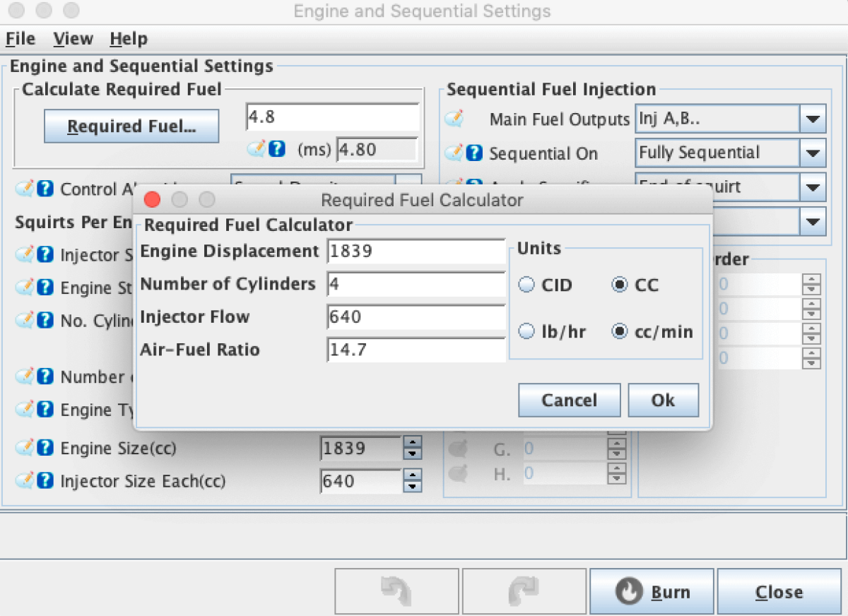Open the End of squirt dropdown
848x616 pixels.
(x=813, y=186)
